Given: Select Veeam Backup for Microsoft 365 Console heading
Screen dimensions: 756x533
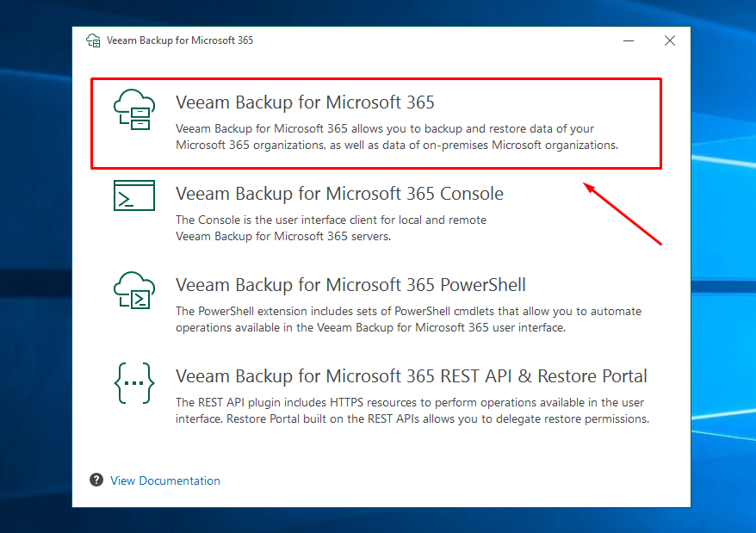Looking at the screenshot, I should [x=339, y=194].
